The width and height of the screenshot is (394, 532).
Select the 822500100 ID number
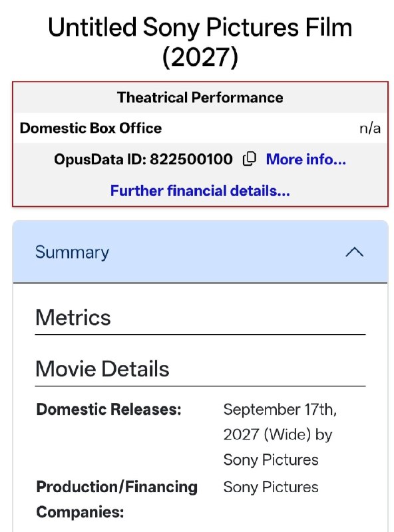(x=191, y=159)
